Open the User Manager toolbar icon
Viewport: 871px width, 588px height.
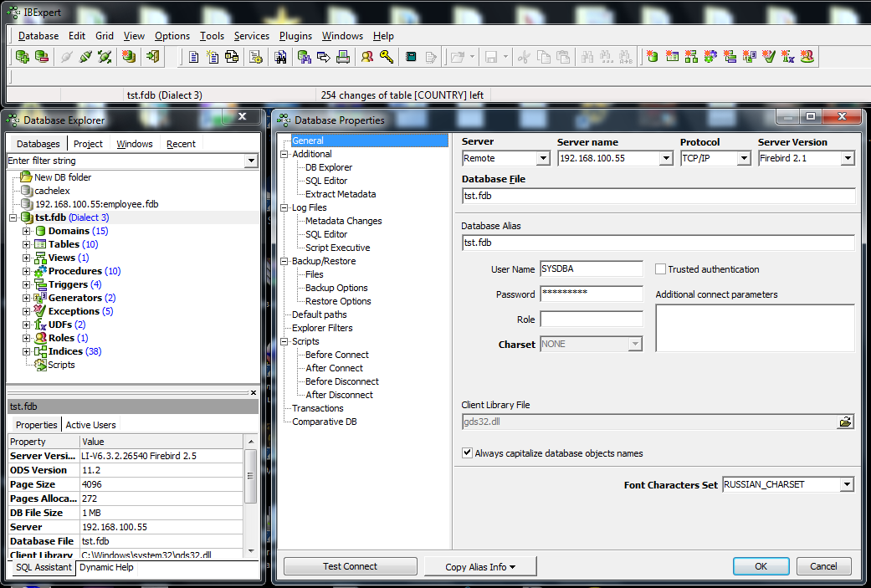tap(367, 57)
